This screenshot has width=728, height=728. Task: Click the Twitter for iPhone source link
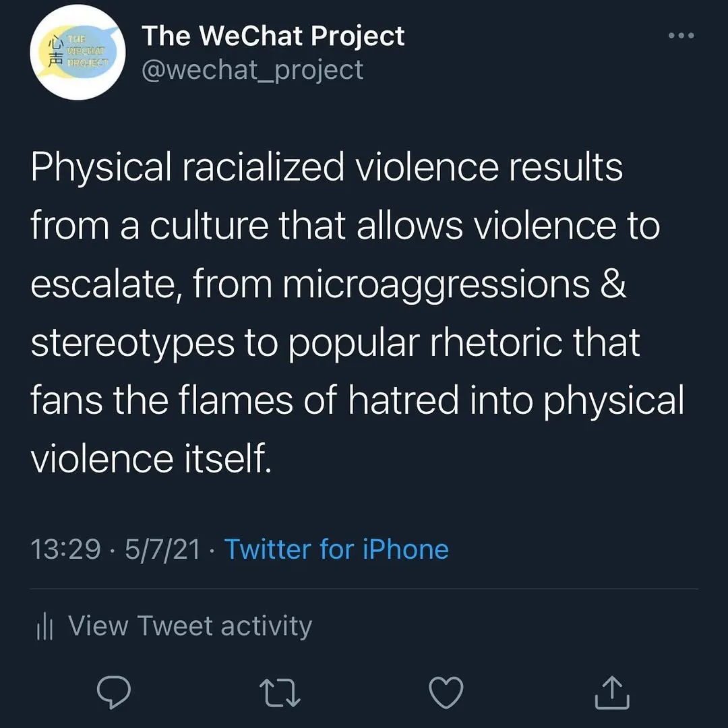[x=336, y=549]
